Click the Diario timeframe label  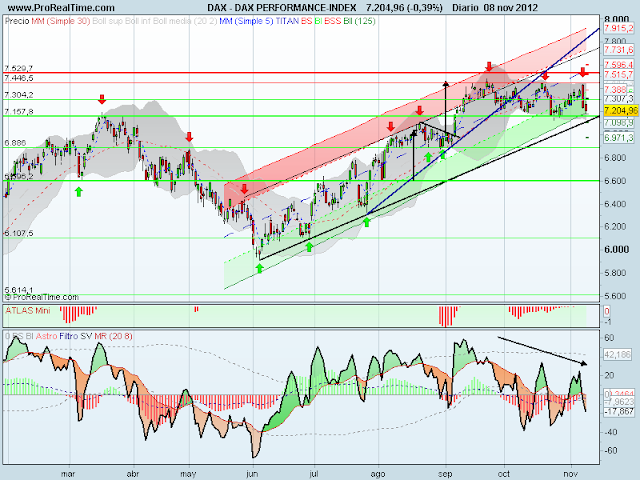tap(465, 7)
